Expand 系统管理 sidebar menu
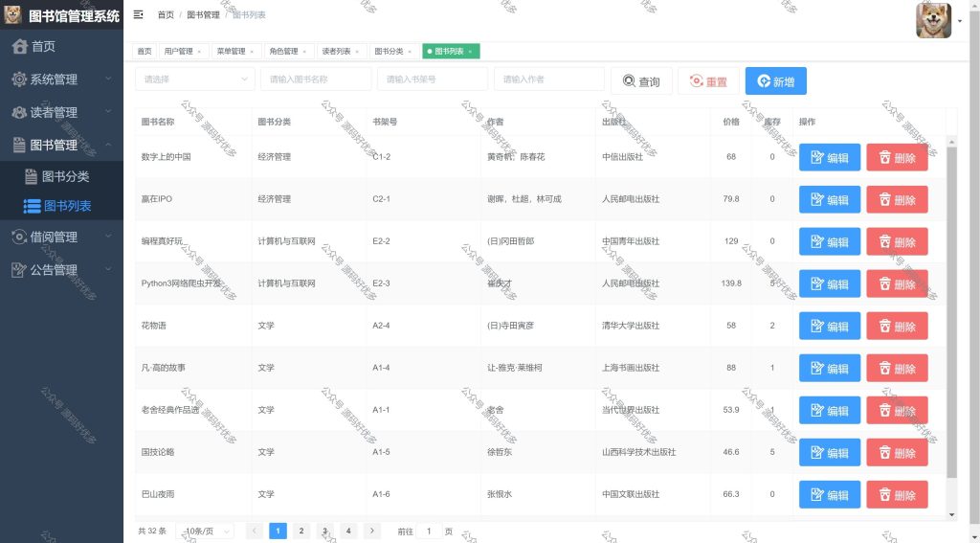Viewport: 980px width, 543px height. click(x=61, y=79)
